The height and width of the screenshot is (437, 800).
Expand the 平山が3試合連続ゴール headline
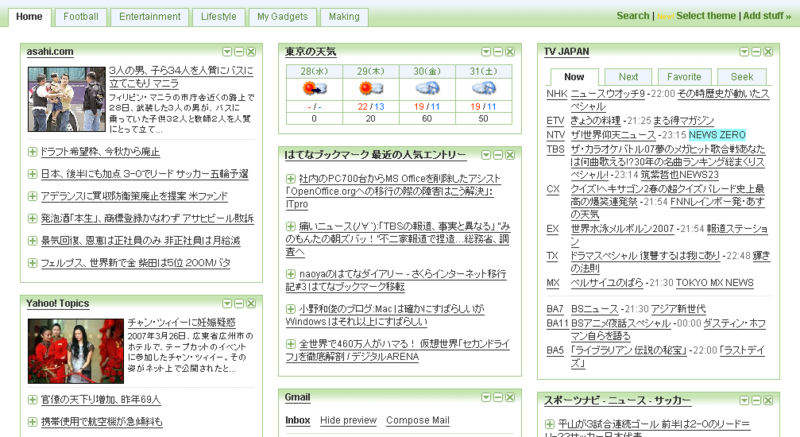coord(549,424)
